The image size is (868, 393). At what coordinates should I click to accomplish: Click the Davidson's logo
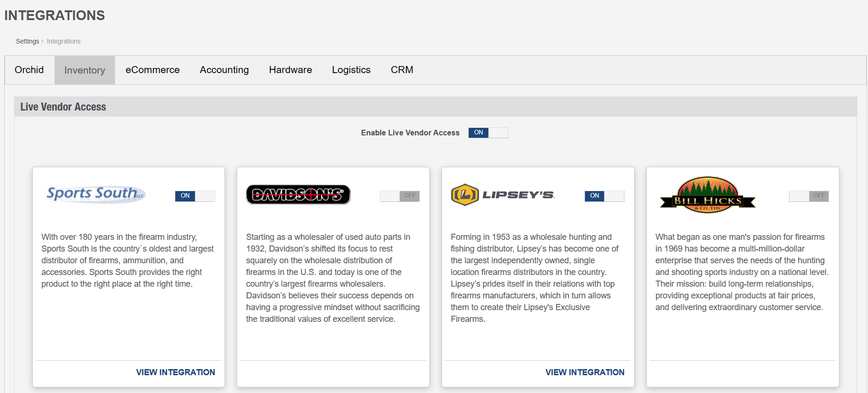point(298,194)
